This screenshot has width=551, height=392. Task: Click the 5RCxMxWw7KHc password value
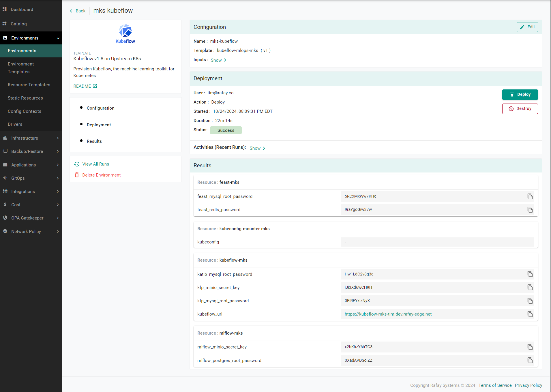pos(360,196)
